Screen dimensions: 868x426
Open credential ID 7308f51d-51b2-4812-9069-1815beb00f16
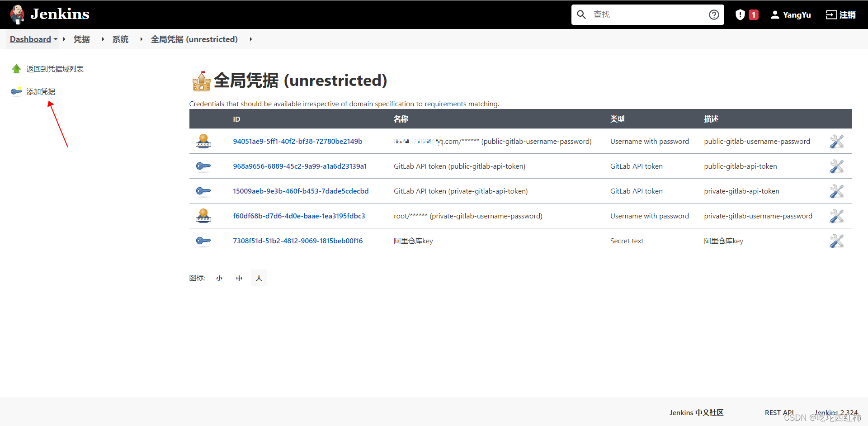pyautogui.click(x=298, y=241)
